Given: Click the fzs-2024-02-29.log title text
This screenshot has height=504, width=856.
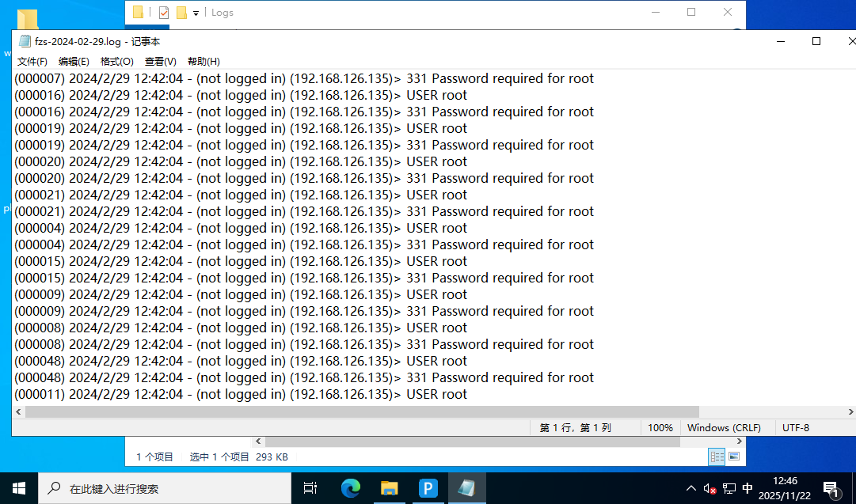Looking at the screenshot, I should [97, 41].
